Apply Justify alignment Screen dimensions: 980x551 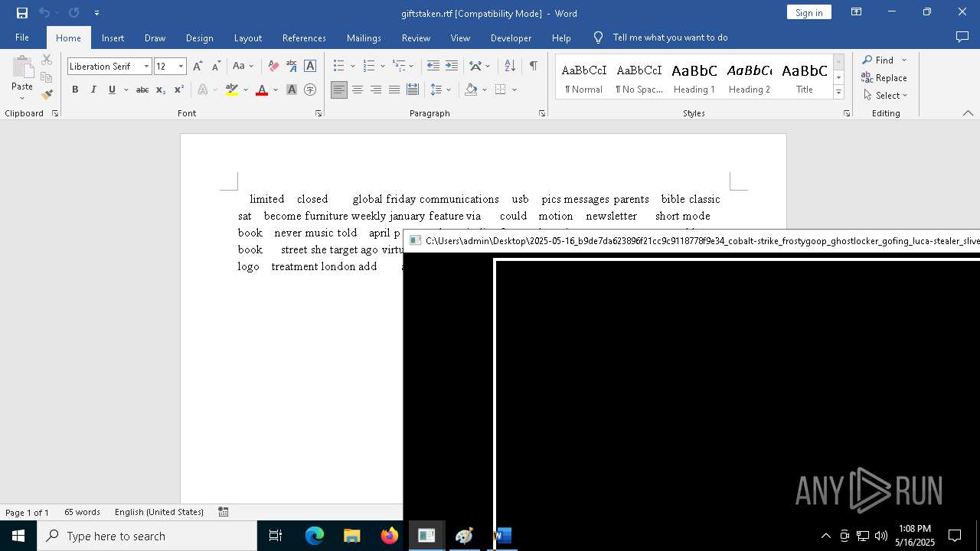(394, 90)
